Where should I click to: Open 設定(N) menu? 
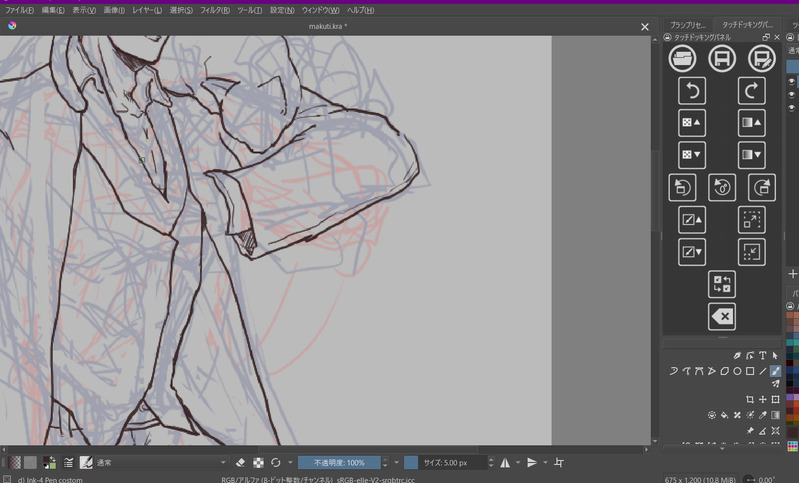(282, 10)
